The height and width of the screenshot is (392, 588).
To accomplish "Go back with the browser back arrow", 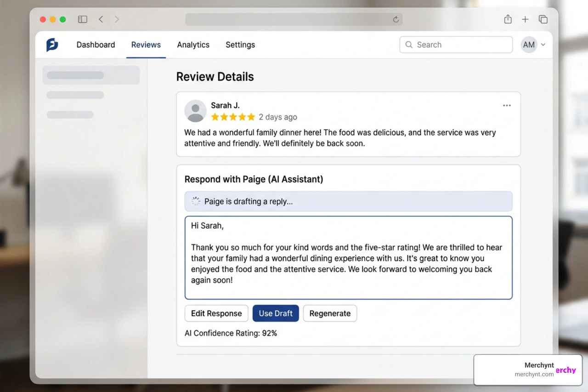I will (x=101, y=19).
